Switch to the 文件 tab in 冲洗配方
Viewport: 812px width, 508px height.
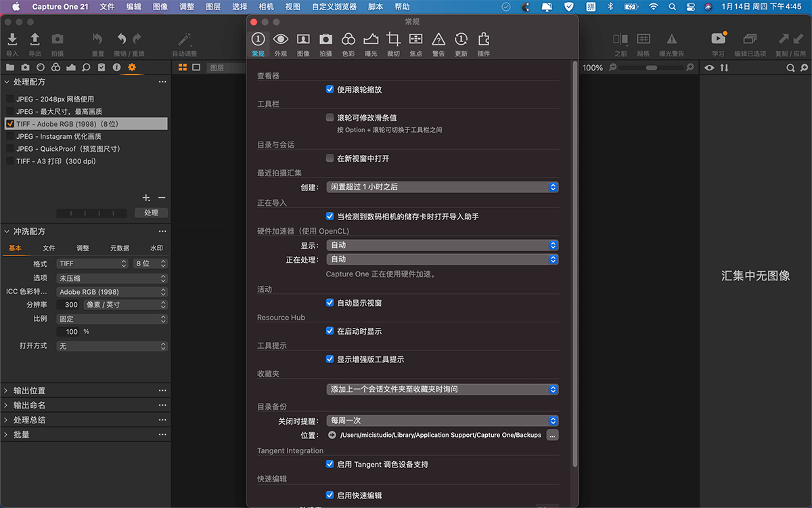[x=49, y=249]
